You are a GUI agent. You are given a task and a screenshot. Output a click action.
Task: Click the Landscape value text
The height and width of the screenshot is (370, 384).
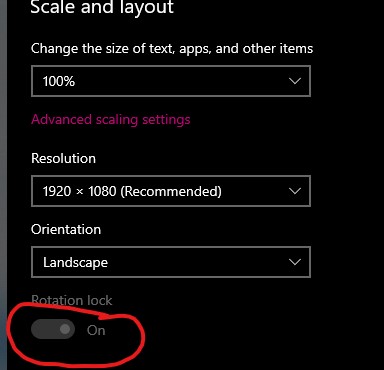(x=76, y=263)
